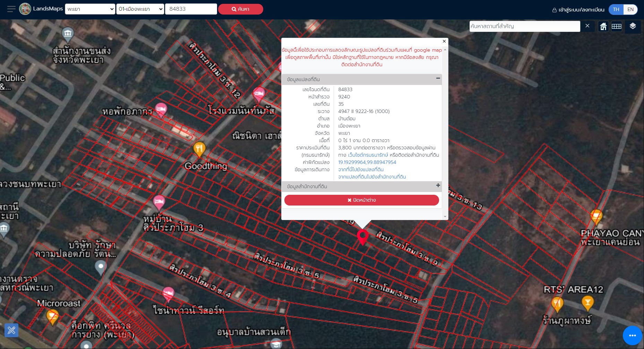
Task: Clear the landmark search with the X icon
Action: 587,26
